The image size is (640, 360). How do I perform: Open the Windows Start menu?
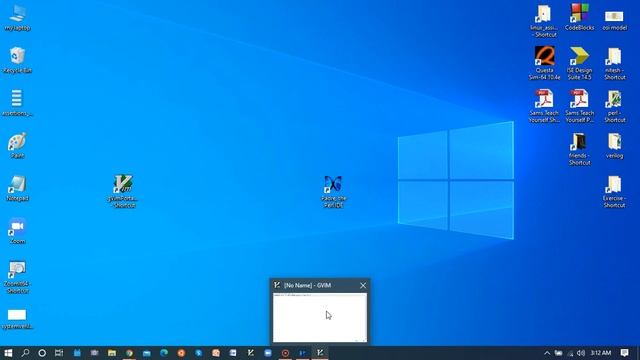click(8, 353)
